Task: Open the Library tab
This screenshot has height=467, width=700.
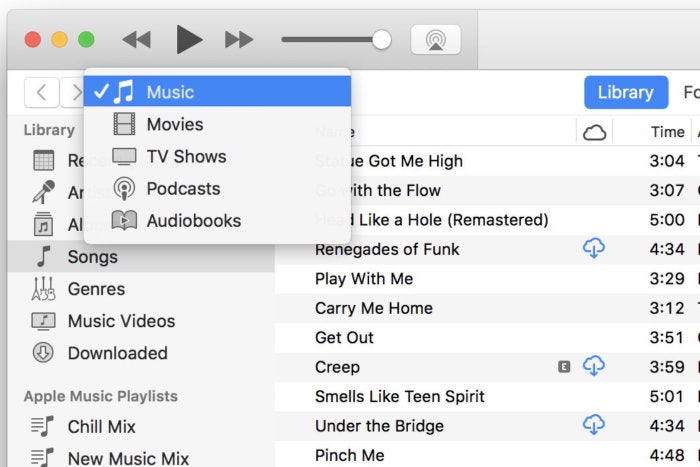Action: pyautogui.click(x=626, y=92)
